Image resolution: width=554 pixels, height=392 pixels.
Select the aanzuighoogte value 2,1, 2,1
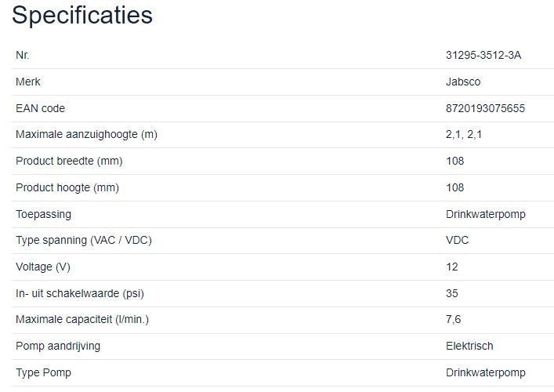coord(464,135)
